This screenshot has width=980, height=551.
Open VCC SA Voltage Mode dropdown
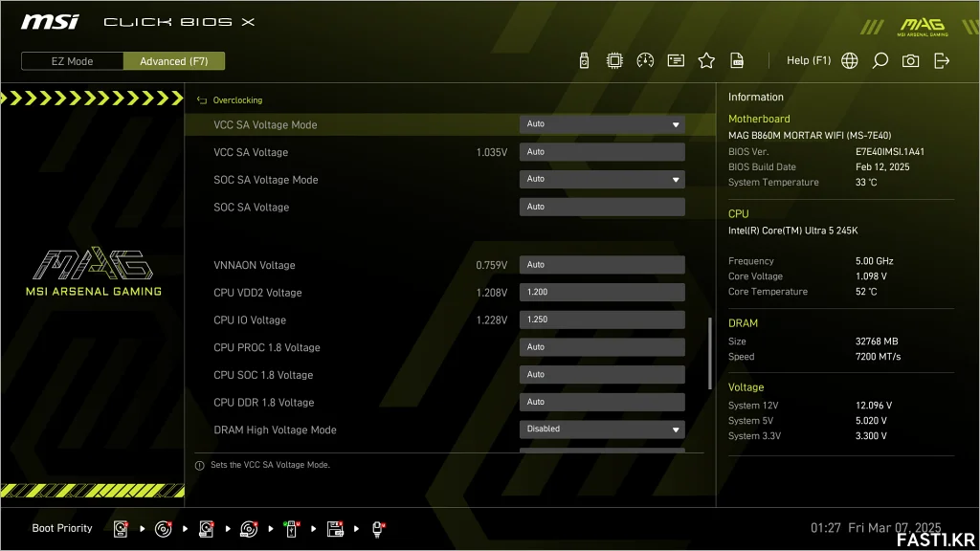pos(602,124)
